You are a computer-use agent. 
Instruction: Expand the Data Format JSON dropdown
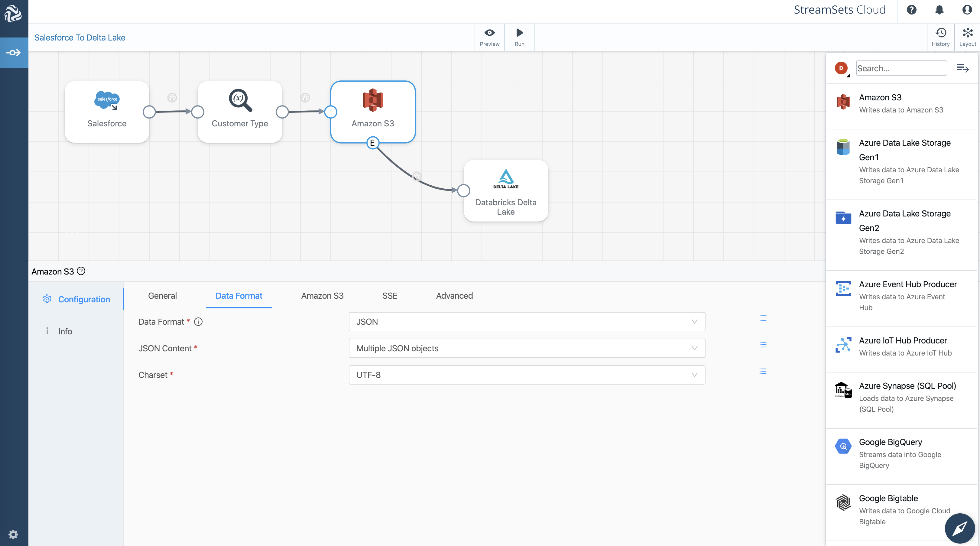point(527,322)
